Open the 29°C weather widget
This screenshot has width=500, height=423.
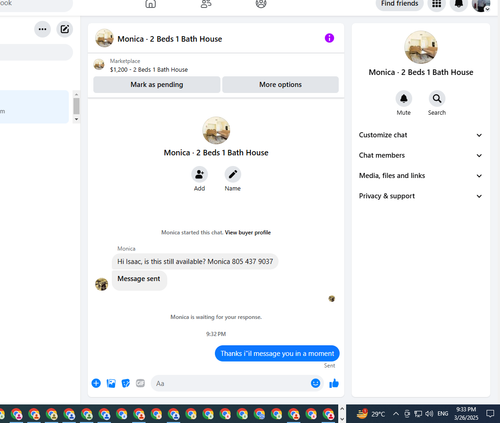tap(371, 414)
